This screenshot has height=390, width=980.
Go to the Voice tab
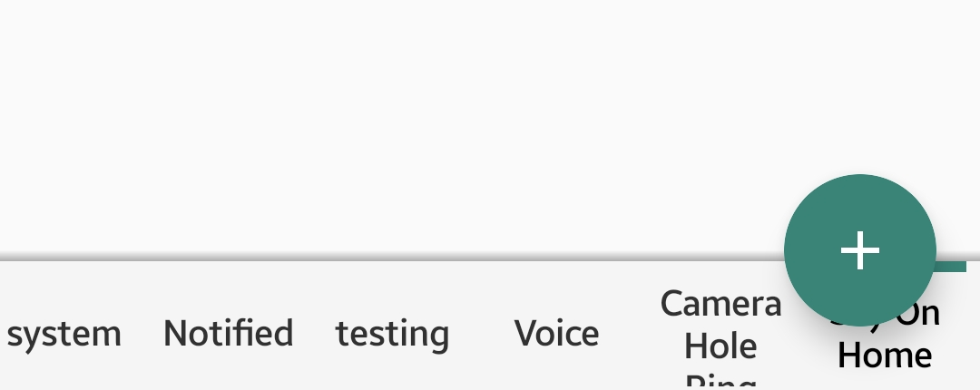tap(556, 334)
